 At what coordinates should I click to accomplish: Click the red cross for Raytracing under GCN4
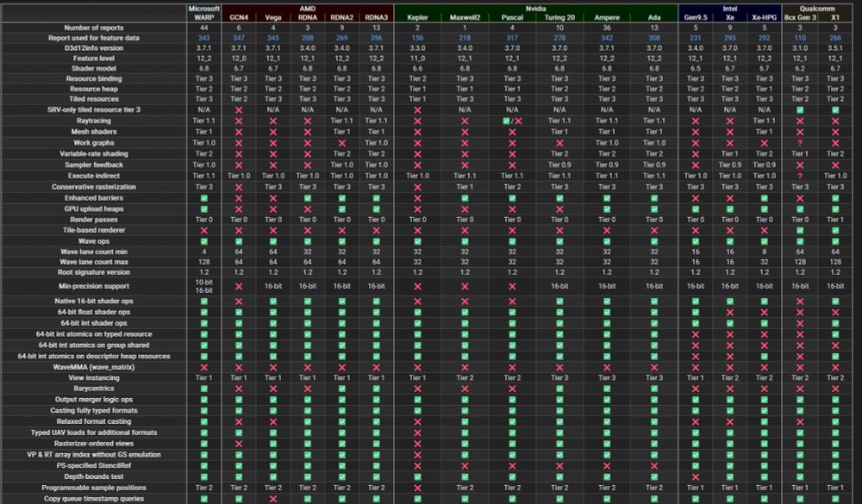tap(239, 121)
